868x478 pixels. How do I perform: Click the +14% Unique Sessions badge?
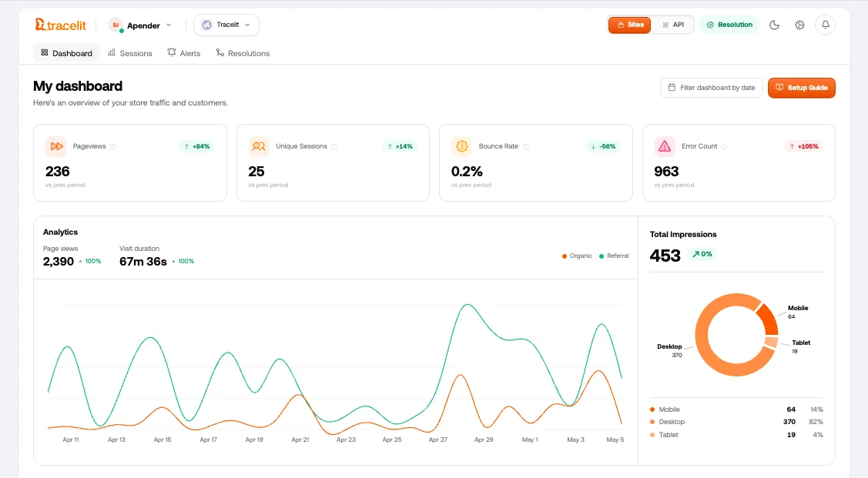pyautogui.click(x=400, y=146)
